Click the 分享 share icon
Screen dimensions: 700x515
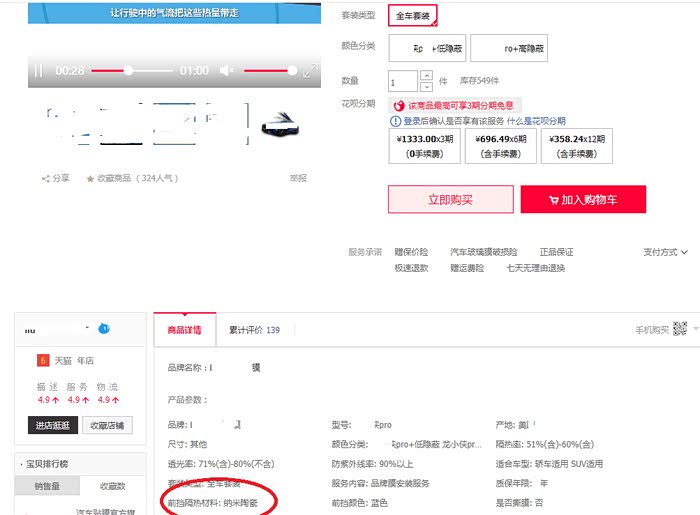[46, 178]
